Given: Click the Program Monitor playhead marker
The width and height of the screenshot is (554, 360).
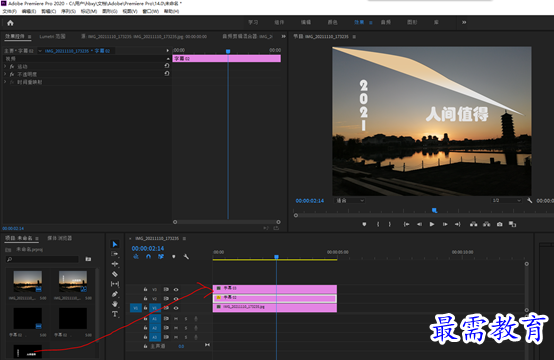Looking at the screenshot, I should click(x=434, y=211).
